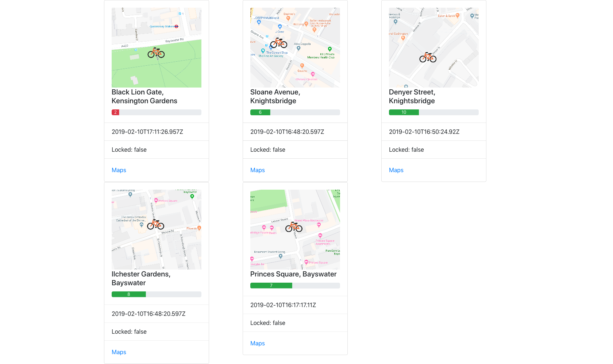Viewport: 613px width, 364px height.
Task: Click the green progress bar showing 10
Action: 404,112
